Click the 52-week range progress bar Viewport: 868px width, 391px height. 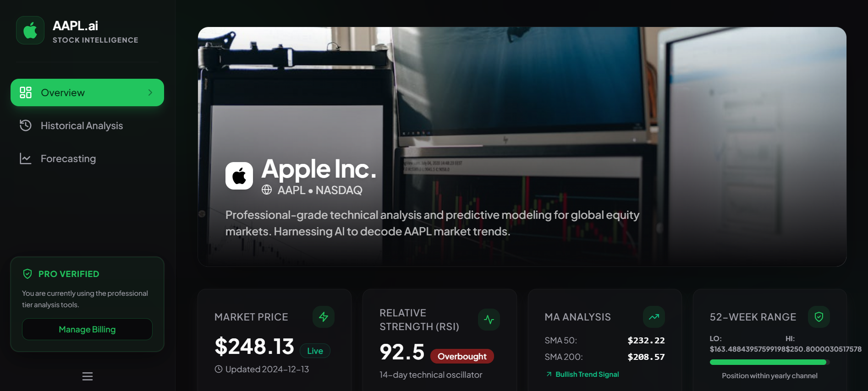pos(770,362)
